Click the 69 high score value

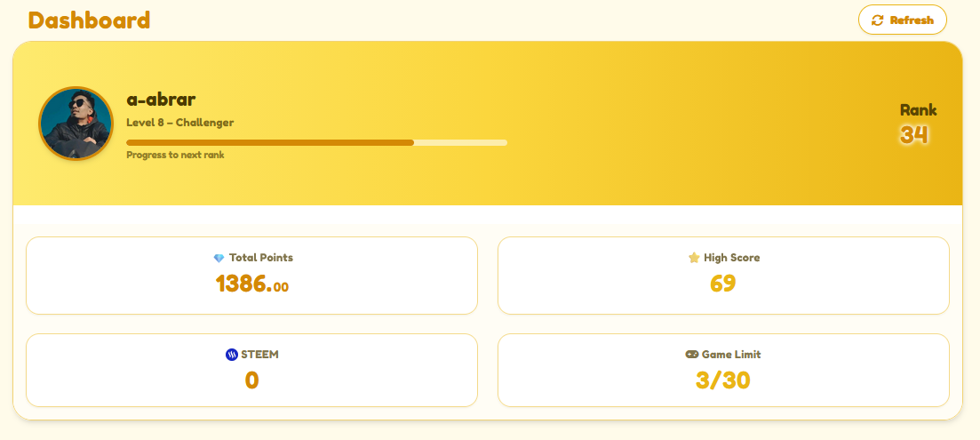pyautogui.click(x=723, y=284)
